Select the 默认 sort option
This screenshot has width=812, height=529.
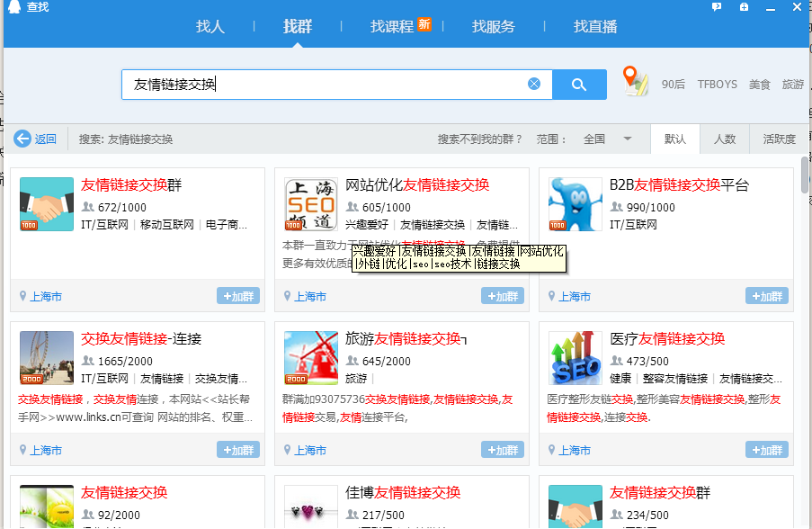tap(675, 139)
